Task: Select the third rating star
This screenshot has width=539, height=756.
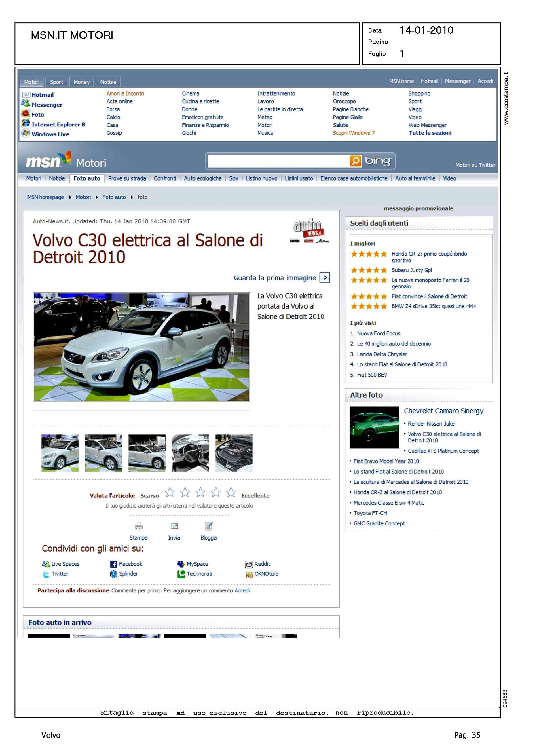Action: click(x=200, y=492)
